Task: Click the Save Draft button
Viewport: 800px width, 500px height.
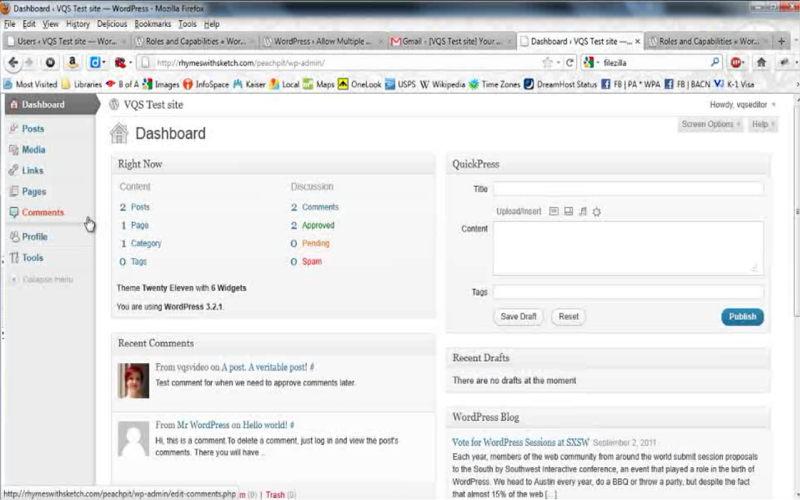Action: [518, 316]
